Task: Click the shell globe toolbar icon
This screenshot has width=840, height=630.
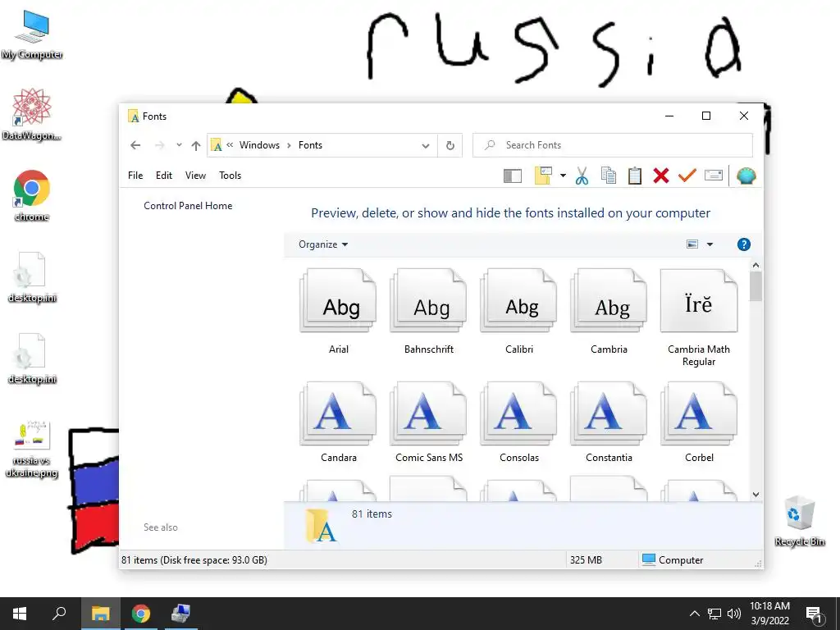Action: [x=746, y=176]
